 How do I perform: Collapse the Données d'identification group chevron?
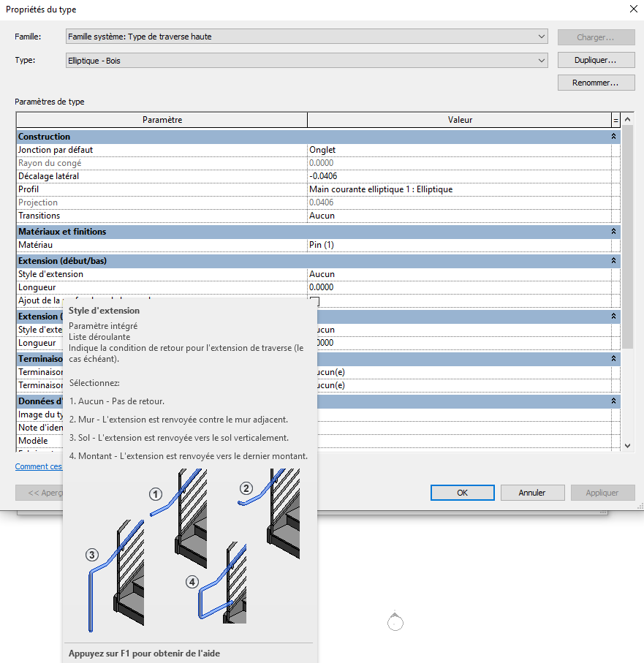(x=613, y=401)
